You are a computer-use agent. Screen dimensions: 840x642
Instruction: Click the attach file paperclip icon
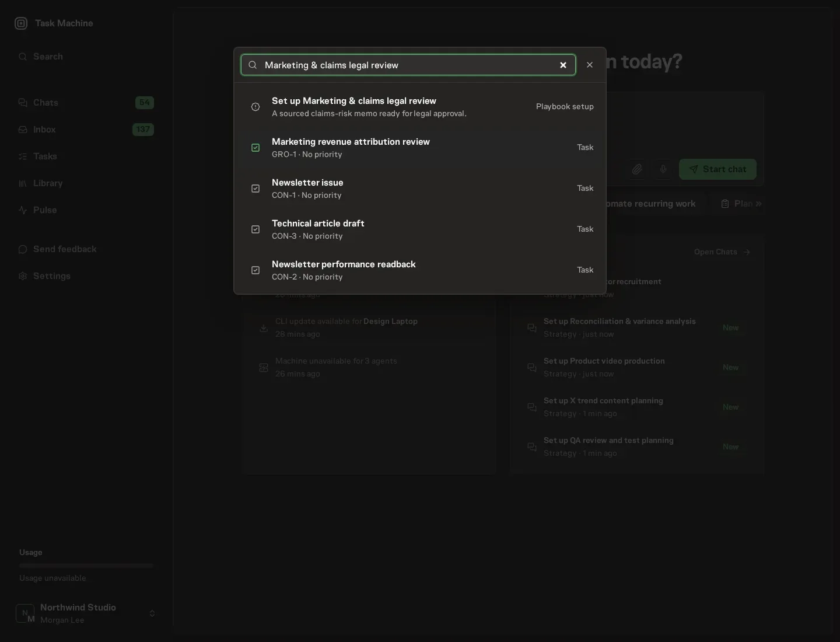637,169
